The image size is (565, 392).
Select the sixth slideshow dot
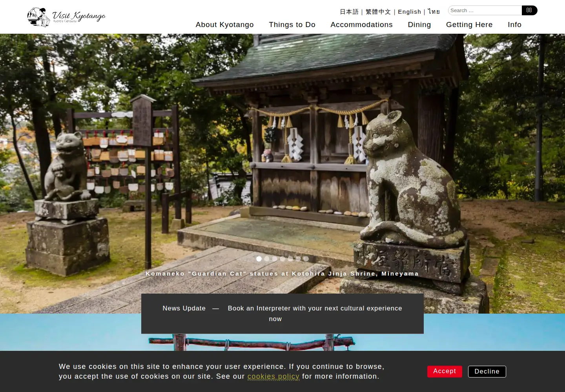coord(298,259)
